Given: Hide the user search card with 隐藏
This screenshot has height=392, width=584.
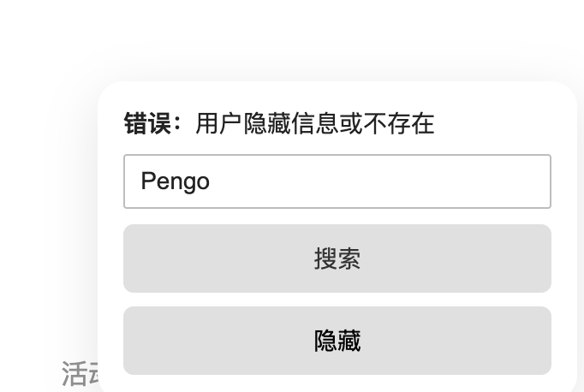Looking at the screenshot, I should tap(337, 341).
